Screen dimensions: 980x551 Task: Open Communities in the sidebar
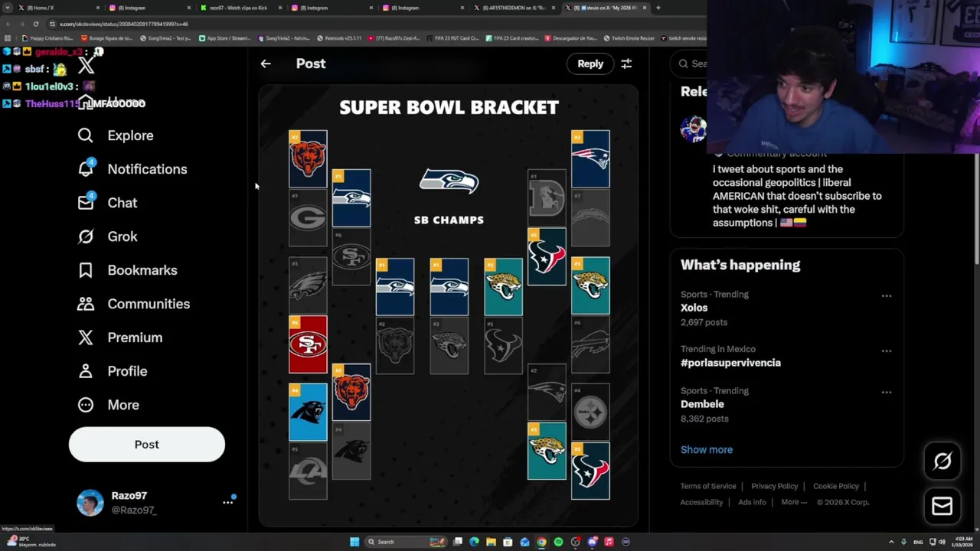pos(133,304)
